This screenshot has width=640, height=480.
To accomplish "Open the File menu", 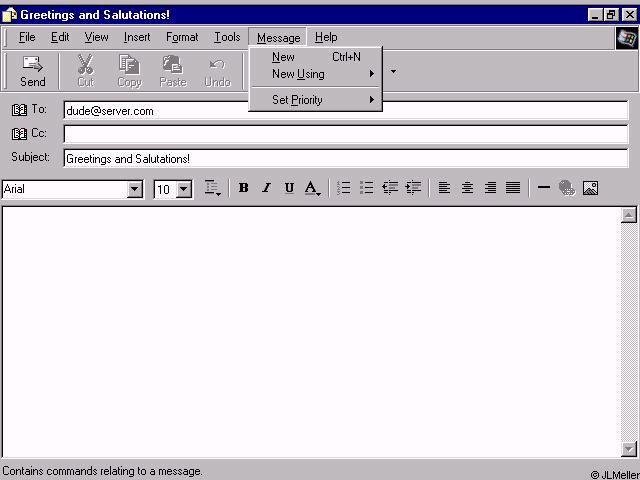I will click(x=27, y=37).
